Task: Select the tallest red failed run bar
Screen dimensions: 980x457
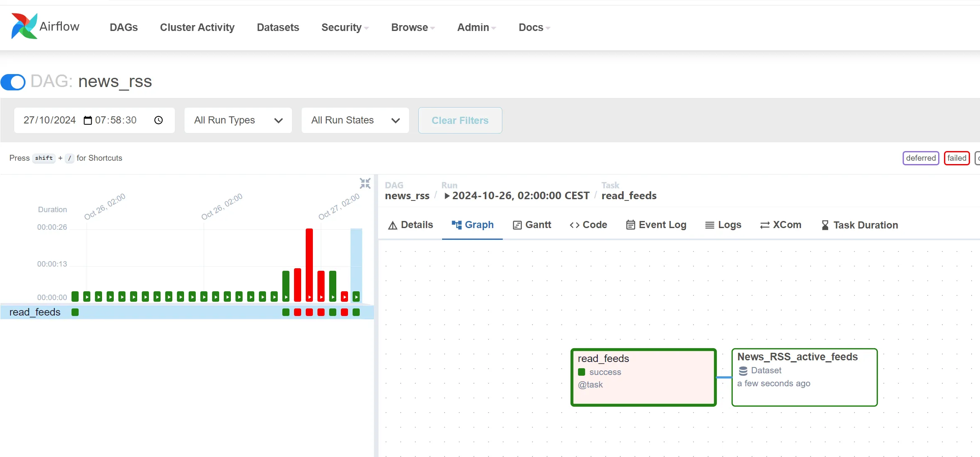Action: click(309, 264)
